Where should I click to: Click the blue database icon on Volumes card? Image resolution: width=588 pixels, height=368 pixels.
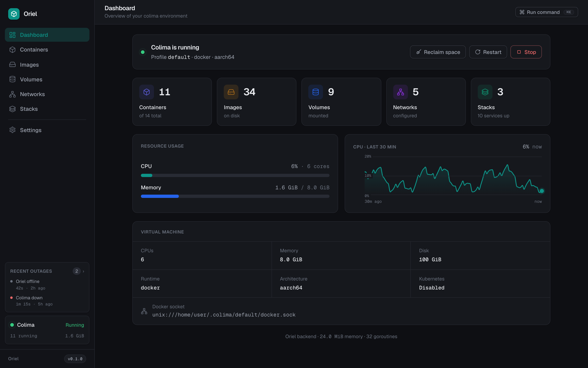point(316,92)
